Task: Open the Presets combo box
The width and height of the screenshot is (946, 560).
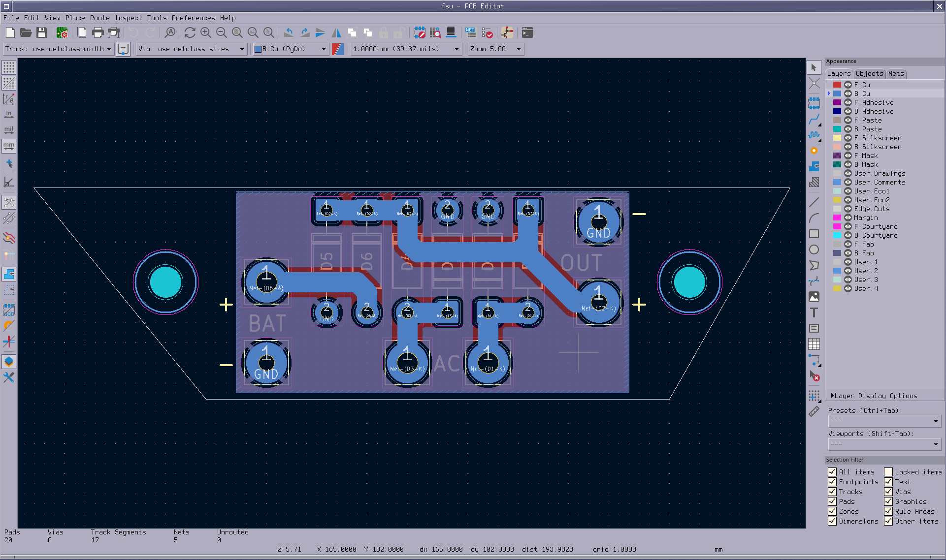Action: [x=884, y=421]
